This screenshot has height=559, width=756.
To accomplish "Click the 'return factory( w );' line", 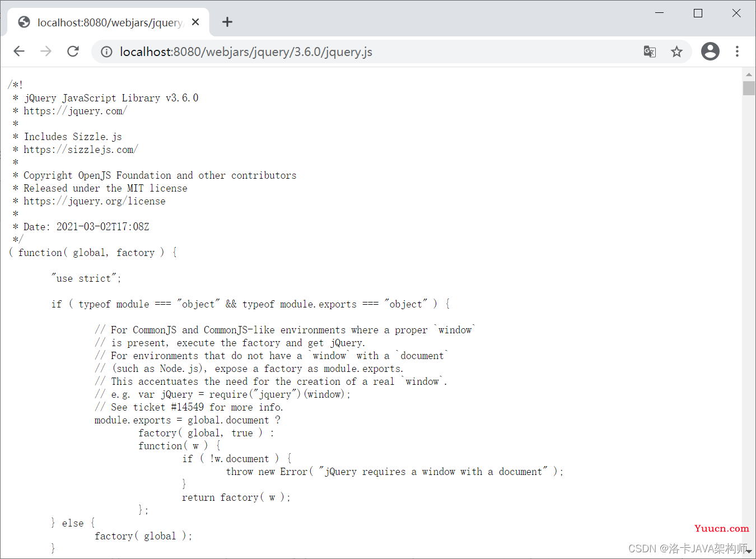I will click(236, 497).
